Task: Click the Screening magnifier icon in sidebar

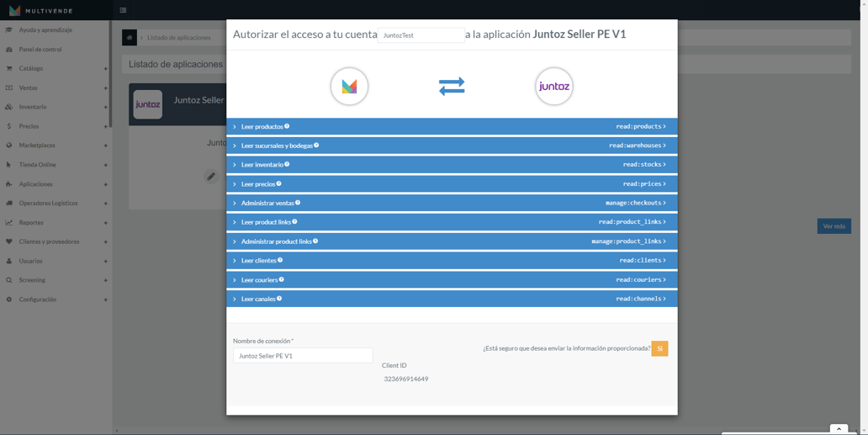Action: pos(9,280)
